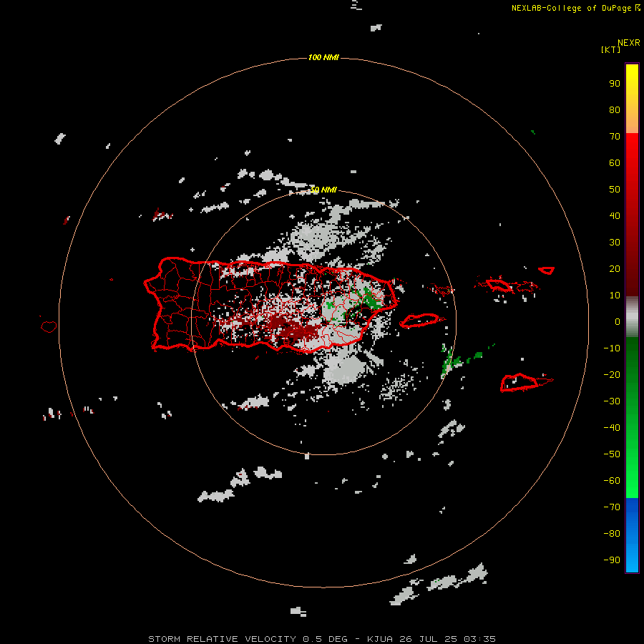Click the 60 value on the velocity scale

[x=615, y=163]
